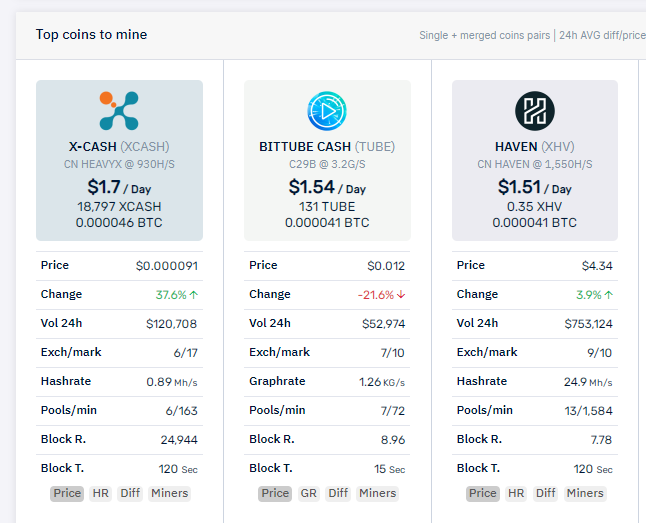Viewport: 646px width, 523px height.
Task: Click BitTube graphrate 1.26 KG/s
Action: [x=382, y=382]
